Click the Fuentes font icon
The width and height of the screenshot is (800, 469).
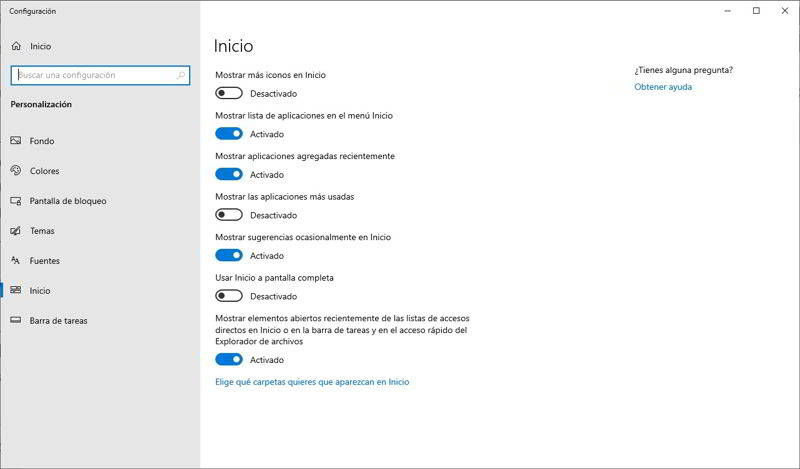pos(16,261)
